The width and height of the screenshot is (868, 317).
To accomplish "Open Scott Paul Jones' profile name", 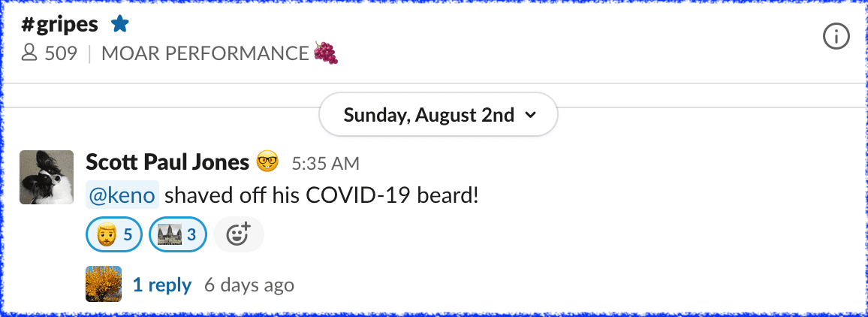I will pos(167,162).
